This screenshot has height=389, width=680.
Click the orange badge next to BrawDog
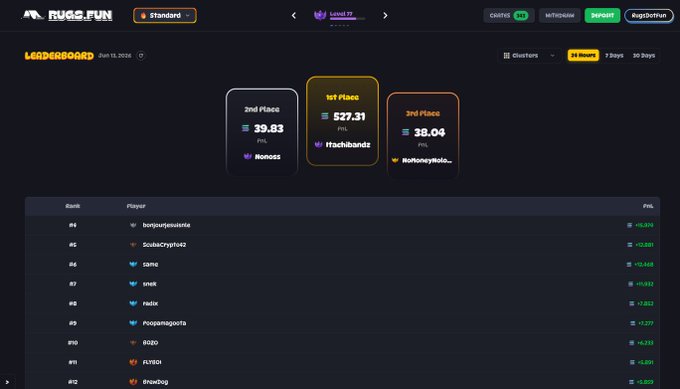133,382
